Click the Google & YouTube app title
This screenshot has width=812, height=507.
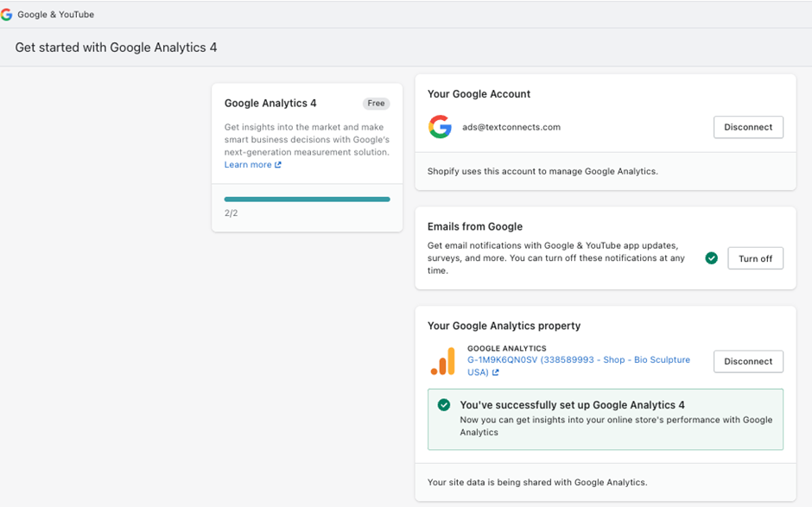point(56,15)
